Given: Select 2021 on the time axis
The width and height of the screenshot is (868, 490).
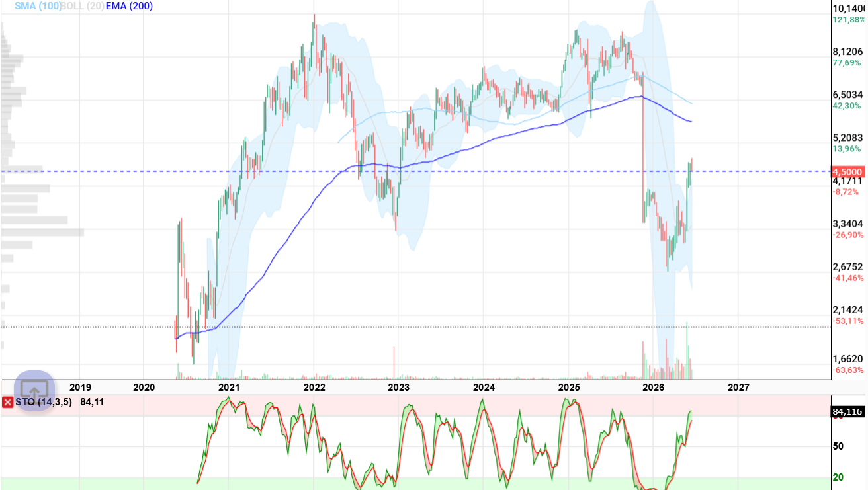Looking at the screenshot, I should point(229,387).
